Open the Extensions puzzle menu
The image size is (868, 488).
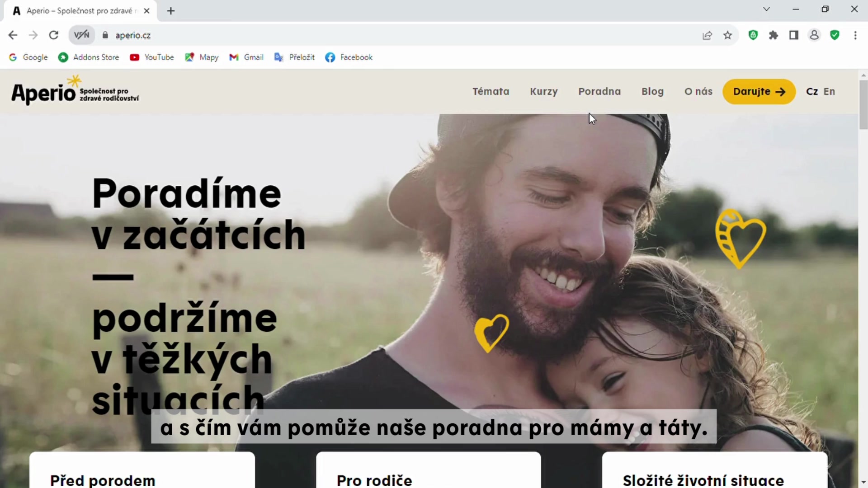[774, 35]
